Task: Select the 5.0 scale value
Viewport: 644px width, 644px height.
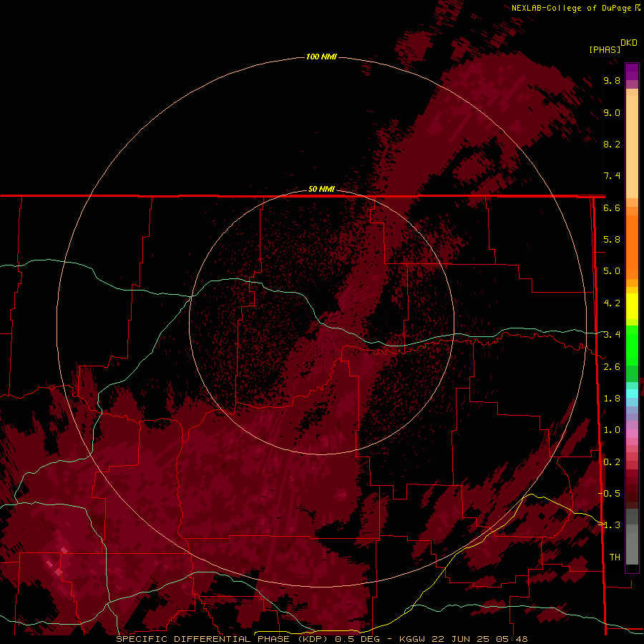Action: pyautogui.click(x=612, y=271)
